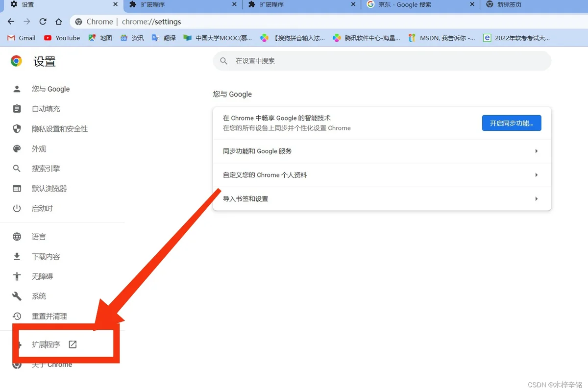Open the 腾讯软件中心 bookmark

tap(367, 38)
